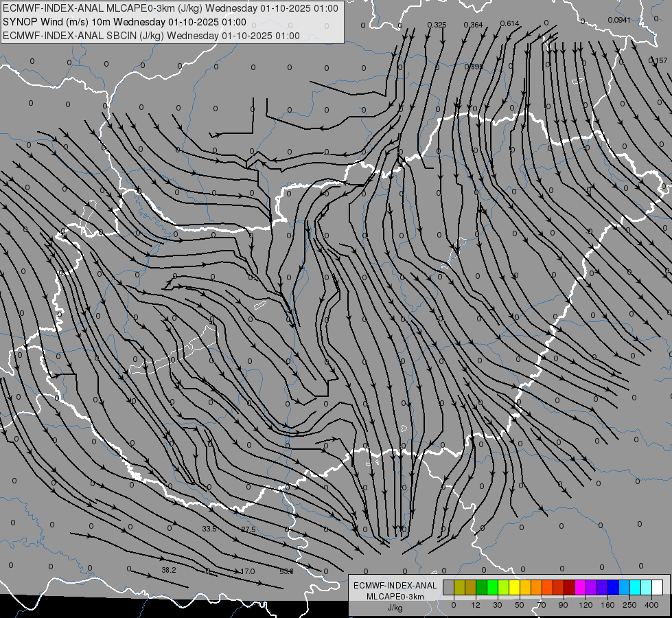Click the 0.325 value on the map

437,25
